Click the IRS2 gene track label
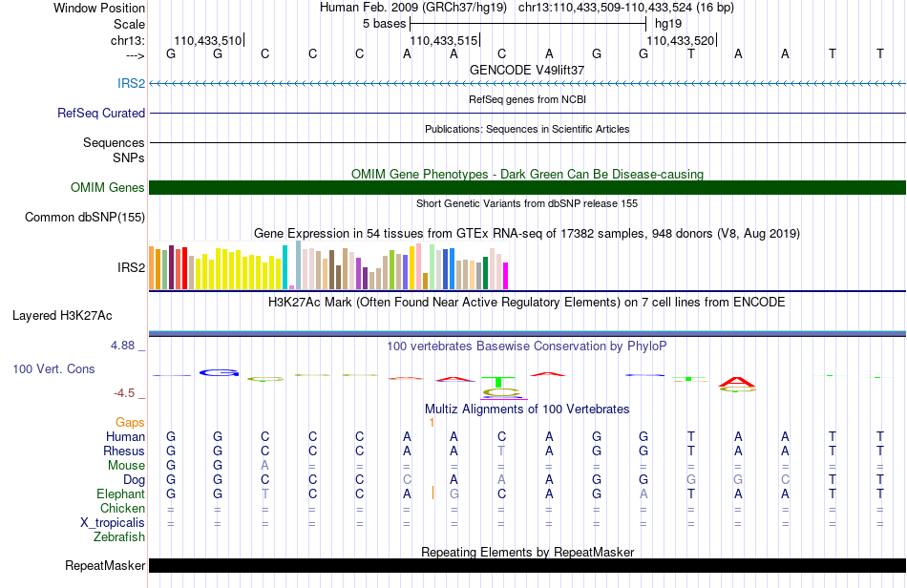The image size is (907, 588). pos(131,83)
